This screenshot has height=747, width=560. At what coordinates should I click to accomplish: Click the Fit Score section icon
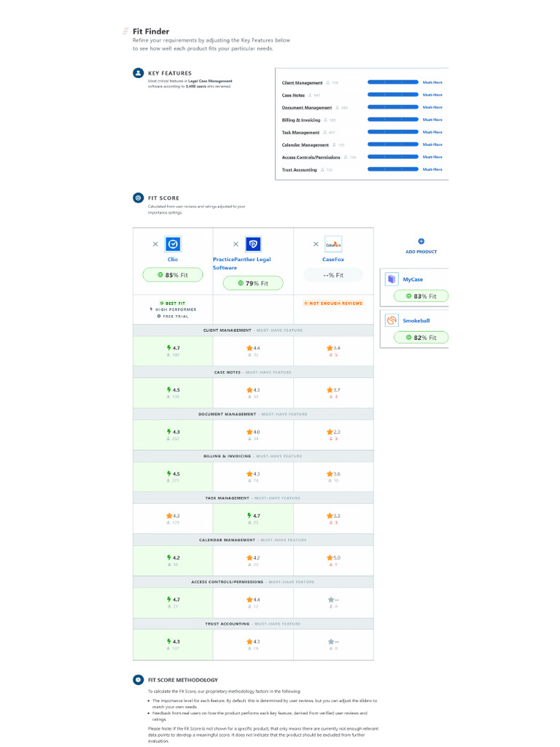click(x=138, y=198)
